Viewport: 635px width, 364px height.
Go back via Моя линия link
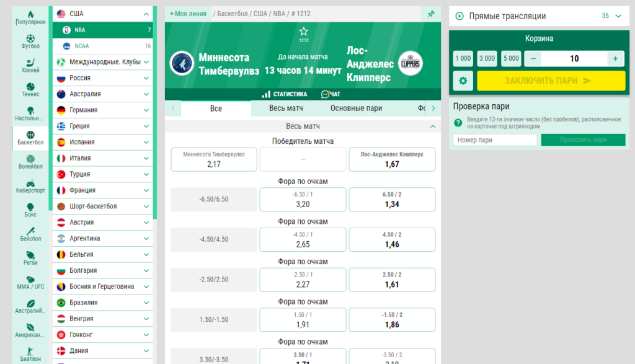click(188, 14)
